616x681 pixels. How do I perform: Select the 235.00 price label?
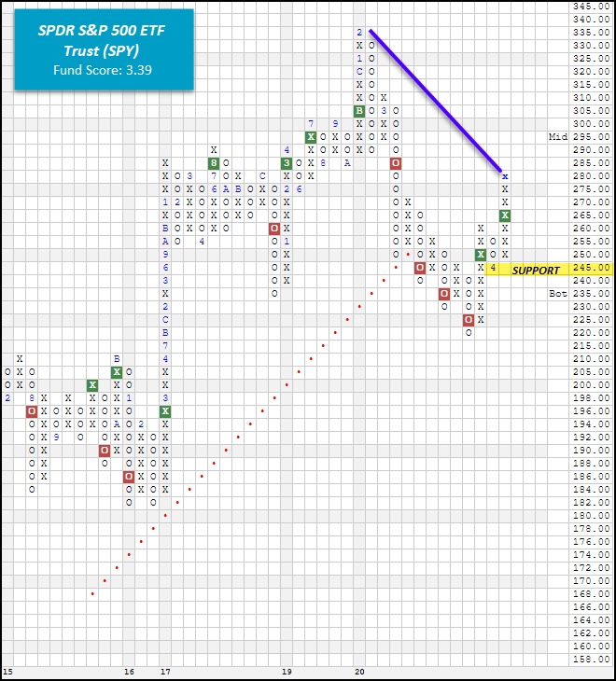[591, 294]
